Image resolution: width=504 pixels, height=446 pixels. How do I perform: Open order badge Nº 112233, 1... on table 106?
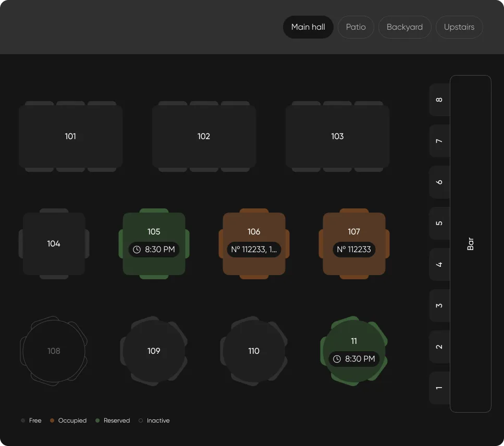pyautogui.click(x=254, y=250)
